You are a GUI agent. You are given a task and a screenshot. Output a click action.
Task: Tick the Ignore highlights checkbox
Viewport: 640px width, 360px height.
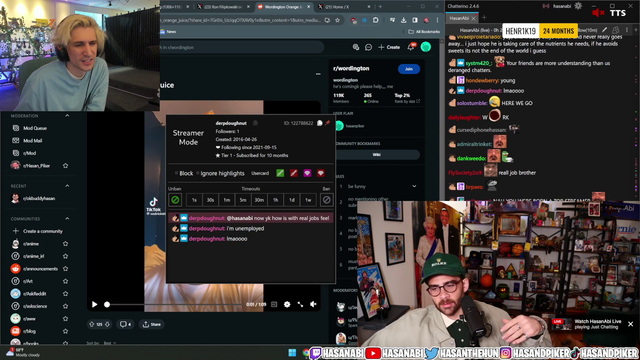(198, 173)
